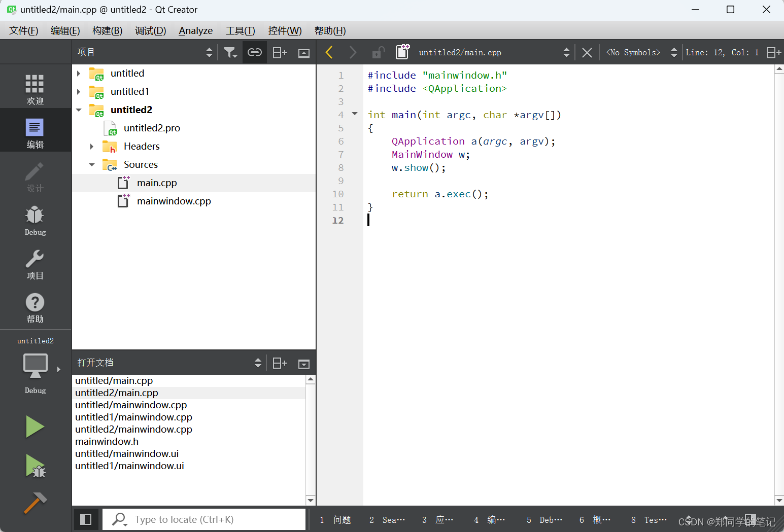Split the Open Documents panel

tap(280, 363)
